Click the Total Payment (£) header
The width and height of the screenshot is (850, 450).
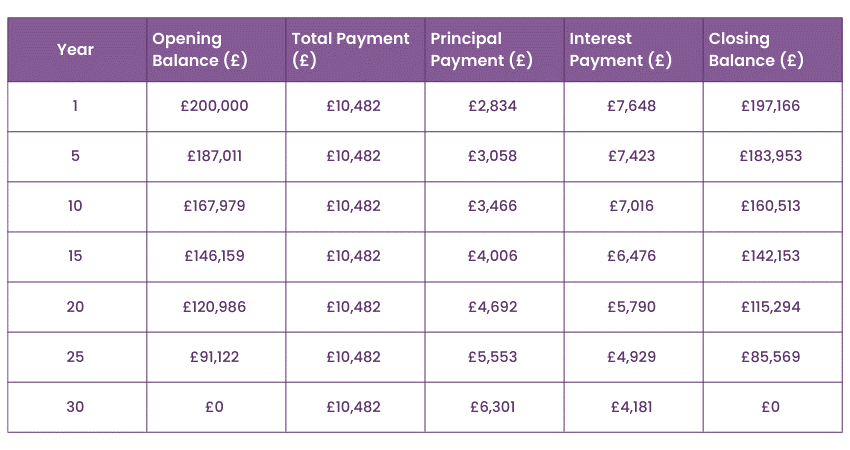pos(351,49)
